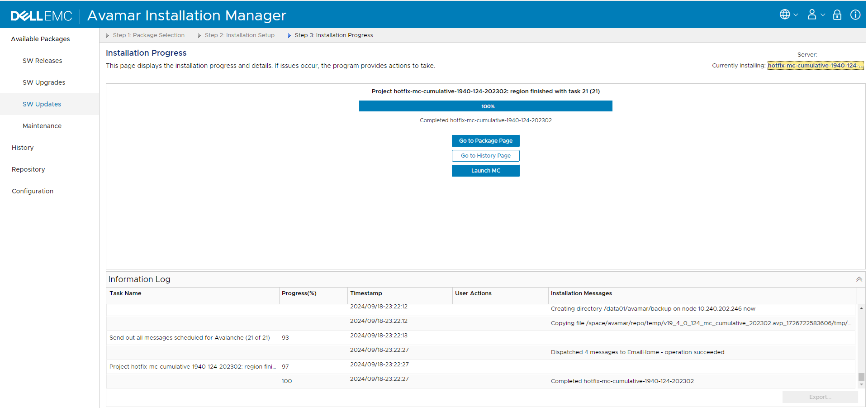Click the arrow beside Step 3 breadcrumb
Image resolution: width=868 pixels, height=408 pixels.
click(x=289, y=35)
